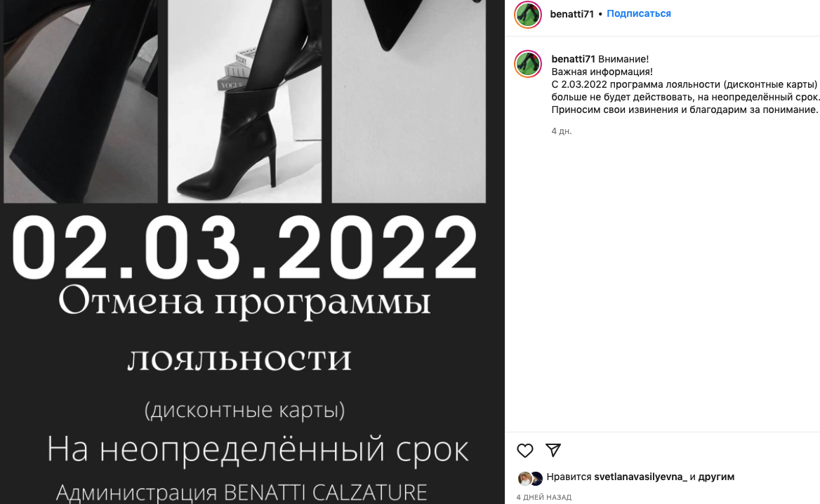This screenshot has height=504, width=820.
Task: Click the На неопределённый срок line
Action: click(x=258, y=449)
